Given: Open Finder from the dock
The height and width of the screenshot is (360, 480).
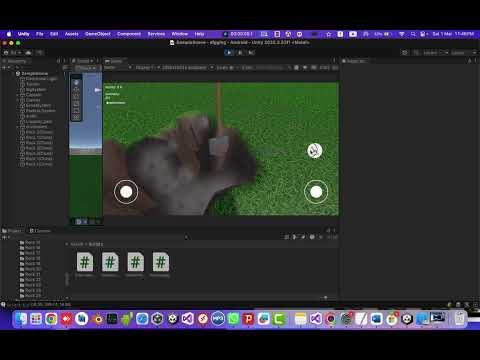Looking at the screenshot, I should (x=21, y=319).
